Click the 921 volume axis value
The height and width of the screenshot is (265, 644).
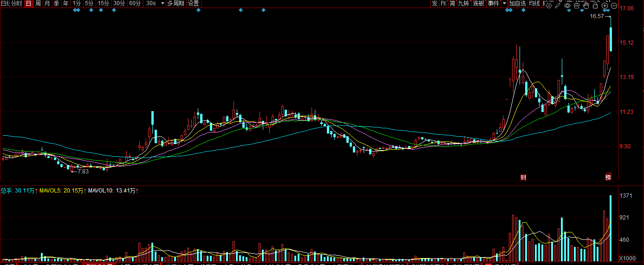pyautogui.click(x=625, y=218)
